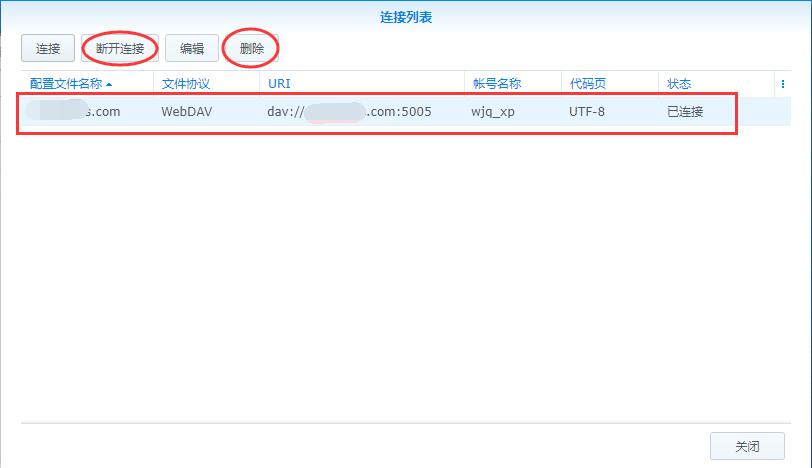Click the 关闭 (Close) button

tap(747, 446)
